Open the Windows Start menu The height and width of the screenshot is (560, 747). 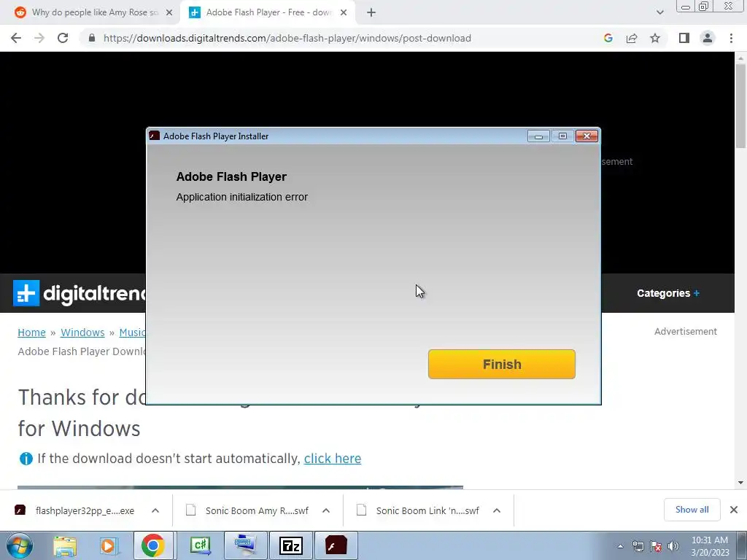[19, 545]
